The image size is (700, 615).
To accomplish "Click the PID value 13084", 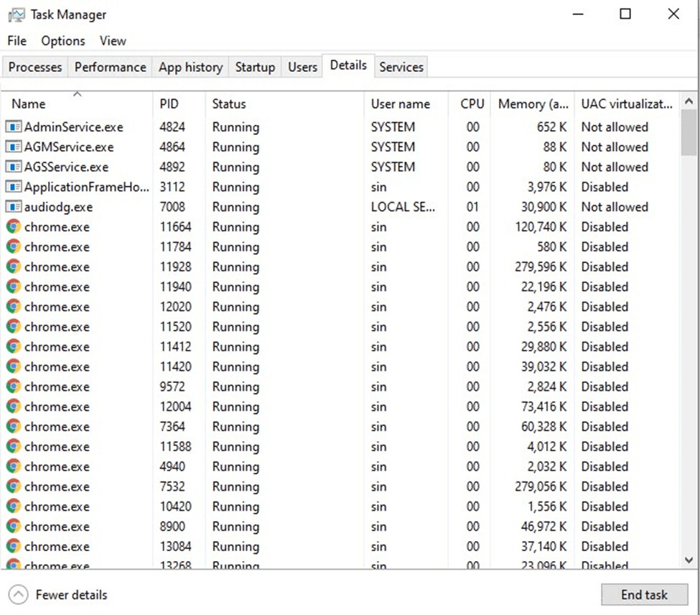I will 175,546.
